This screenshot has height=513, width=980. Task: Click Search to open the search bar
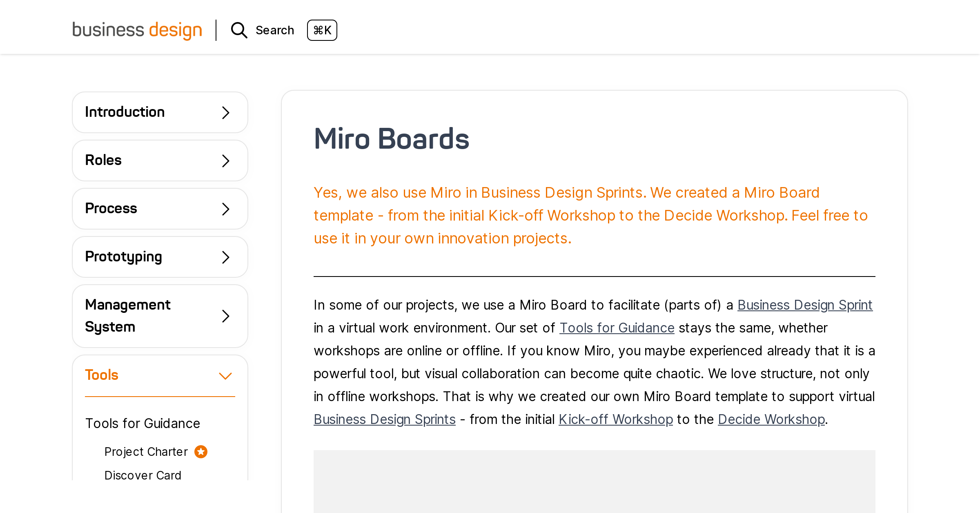pos(274,30)
